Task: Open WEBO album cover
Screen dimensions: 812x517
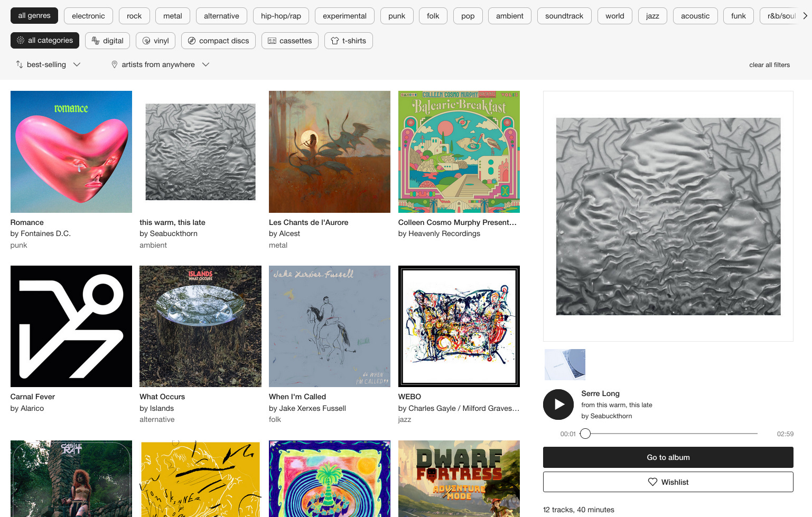Action: click(459, 326)
